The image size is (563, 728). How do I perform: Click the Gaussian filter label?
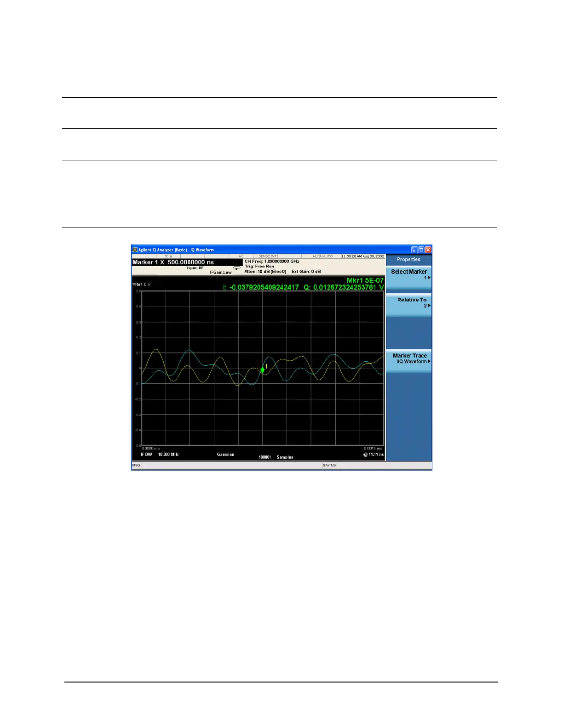click(225, 455)
